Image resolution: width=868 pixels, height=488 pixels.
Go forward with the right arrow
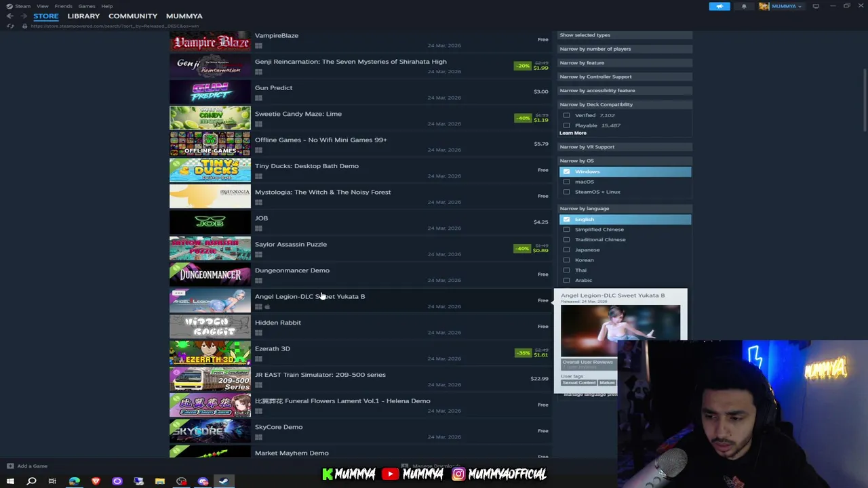24,16
